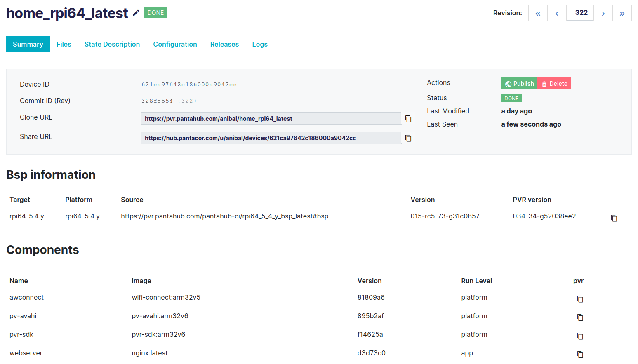Click PVR version 034-34-g52038ee2
638x364 pixels.
click(544, 216)
